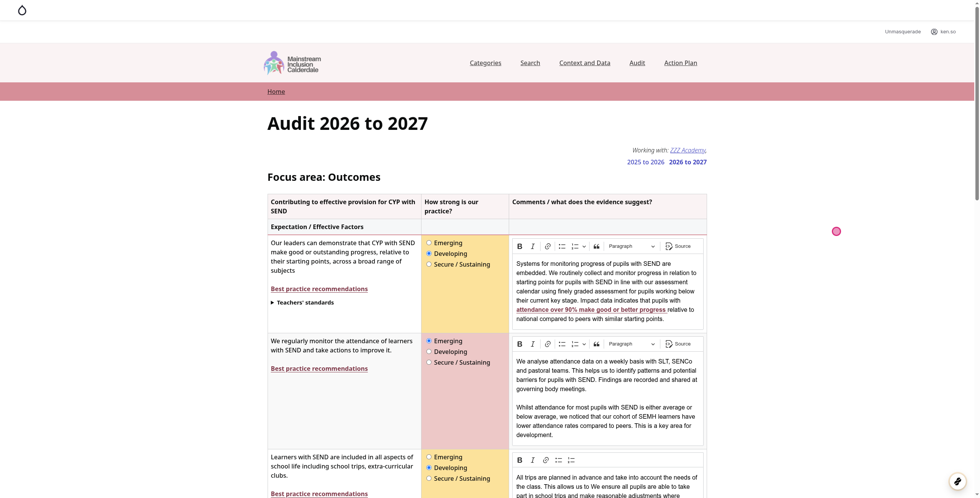Click Bold icon in first comment editor
This screenshot has width=980, height=498.
pos(519,246)
